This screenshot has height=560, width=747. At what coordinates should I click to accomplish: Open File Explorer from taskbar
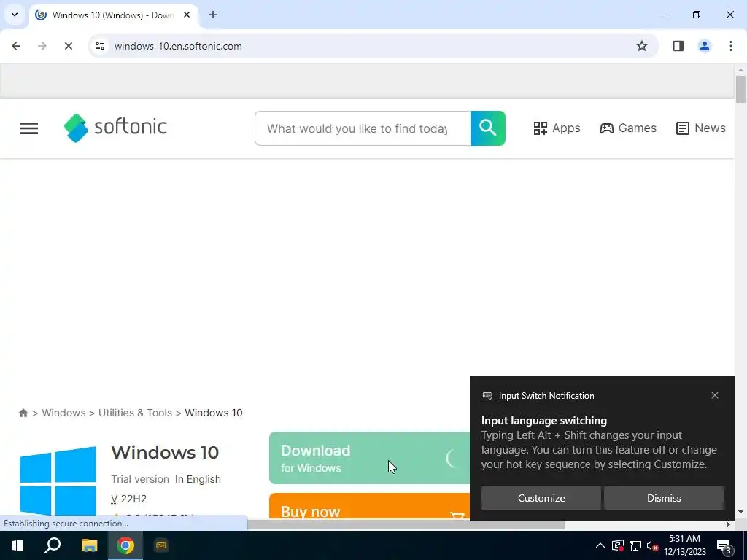point(89,545)
